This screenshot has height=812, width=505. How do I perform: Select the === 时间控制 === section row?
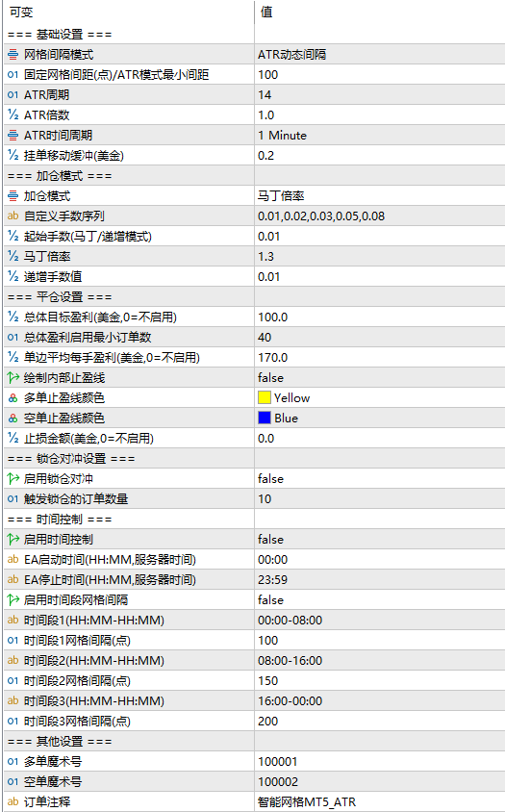tap(254, 519)
